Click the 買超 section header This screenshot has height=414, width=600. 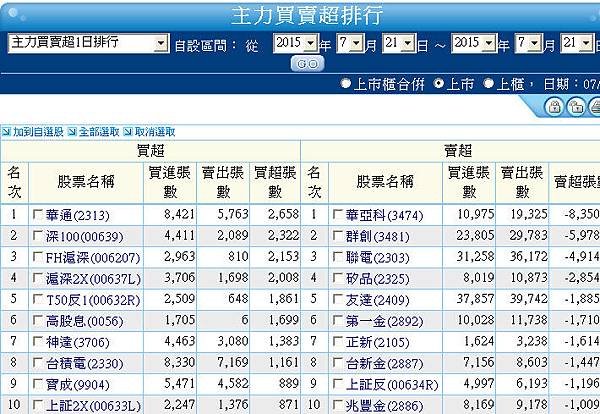[151, 151]
